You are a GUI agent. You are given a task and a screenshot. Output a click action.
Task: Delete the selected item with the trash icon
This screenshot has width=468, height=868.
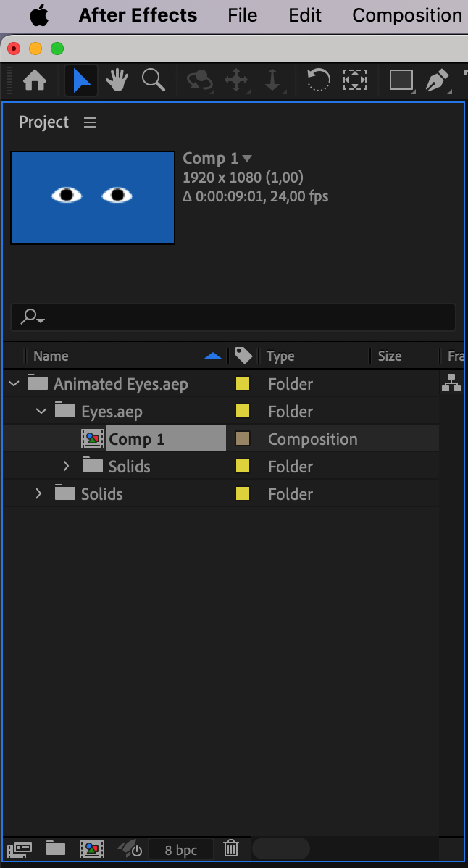pos(231,848)
